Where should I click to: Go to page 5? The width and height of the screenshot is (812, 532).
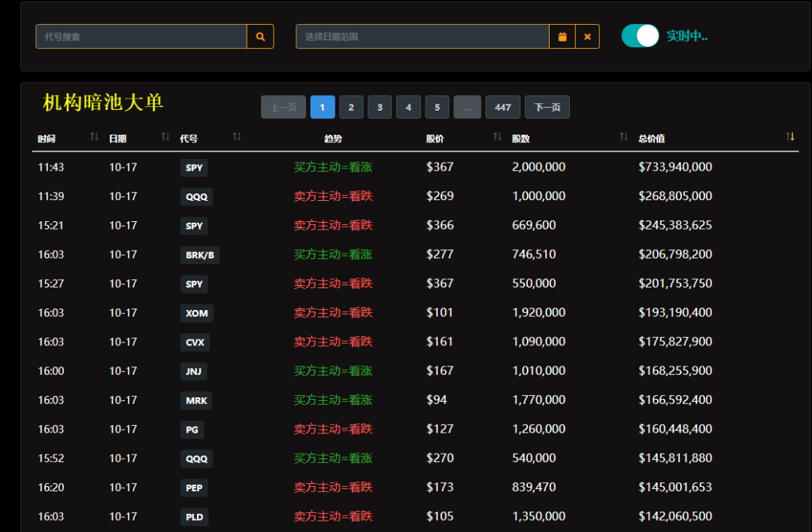point(437,108)
